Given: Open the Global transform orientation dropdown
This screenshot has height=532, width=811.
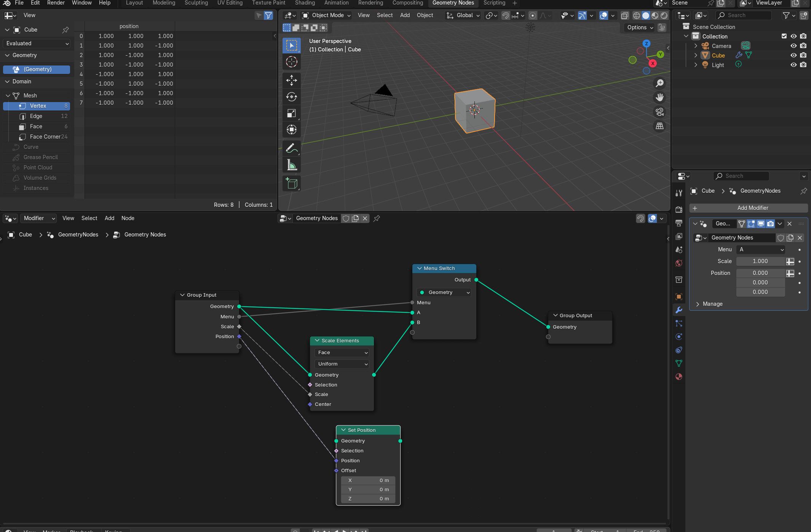Looking at the screenshot, I should click(463, 15).
